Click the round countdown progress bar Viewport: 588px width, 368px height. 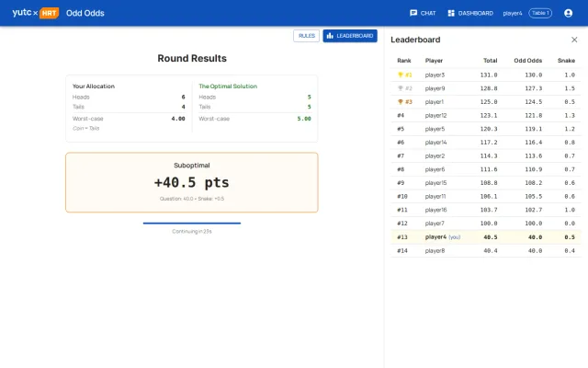(x=192, y=223)
